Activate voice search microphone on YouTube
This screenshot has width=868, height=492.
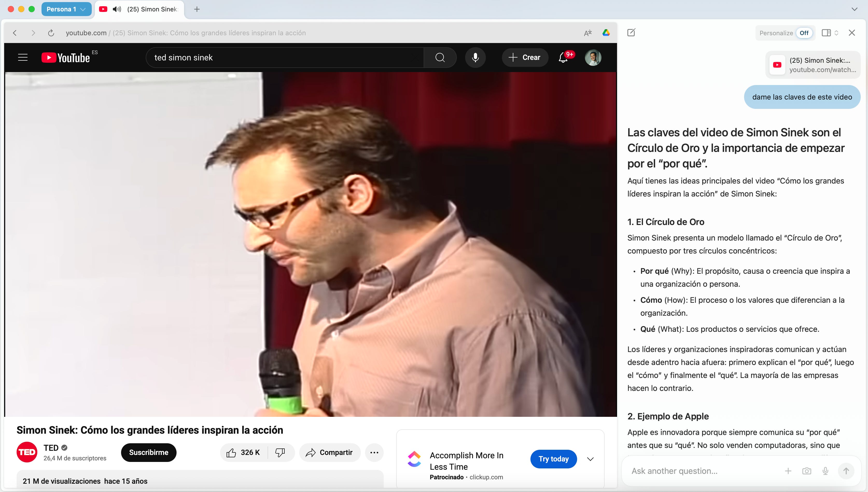pos(475,58)
